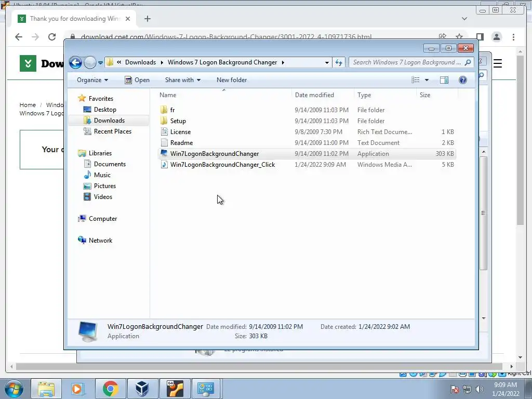Open Chrome tab search dropdown arrow
532x399 pixels.
tap(464, 19)
